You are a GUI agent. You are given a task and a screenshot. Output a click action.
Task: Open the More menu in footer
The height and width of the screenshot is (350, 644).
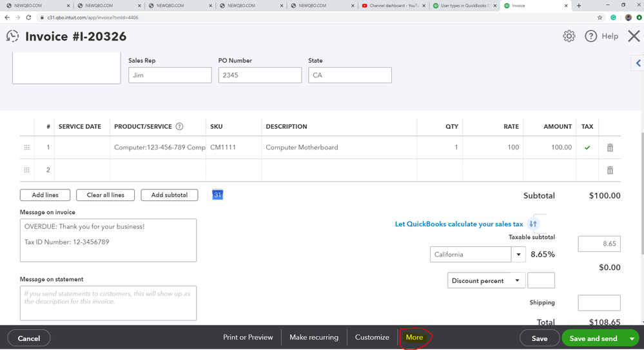(415, 337)
